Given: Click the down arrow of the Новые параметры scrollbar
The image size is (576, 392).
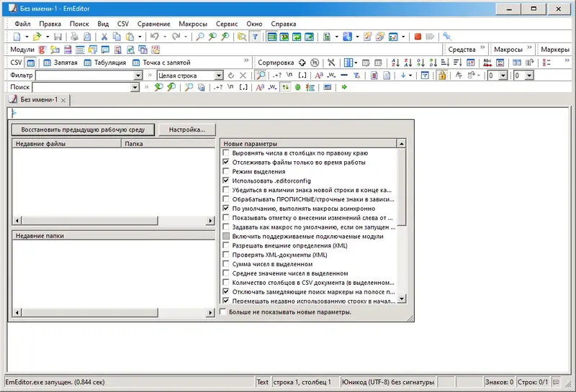Looking at the screenshot, I should 402,299.
